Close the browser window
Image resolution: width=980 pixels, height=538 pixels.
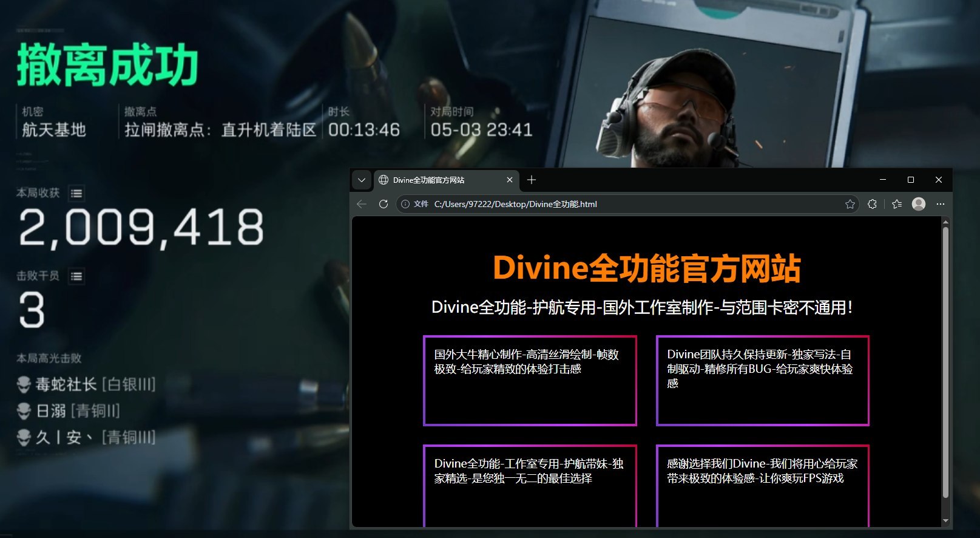pos(939,180)
